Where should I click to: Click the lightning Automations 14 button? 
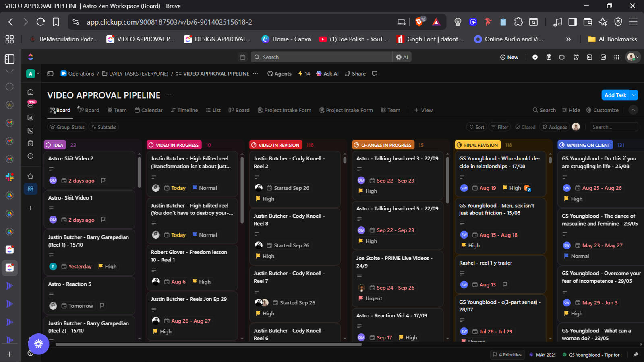(304, 74)
